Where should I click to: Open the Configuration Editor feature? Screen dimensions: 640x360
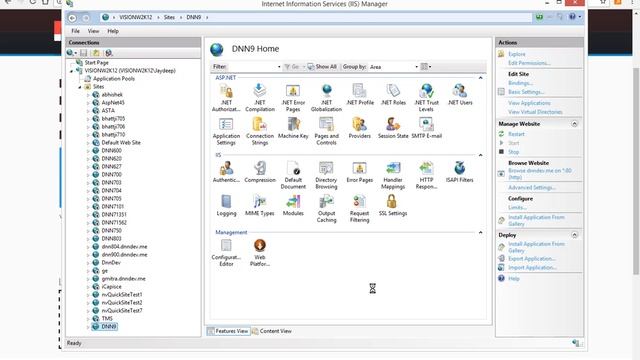226,253
